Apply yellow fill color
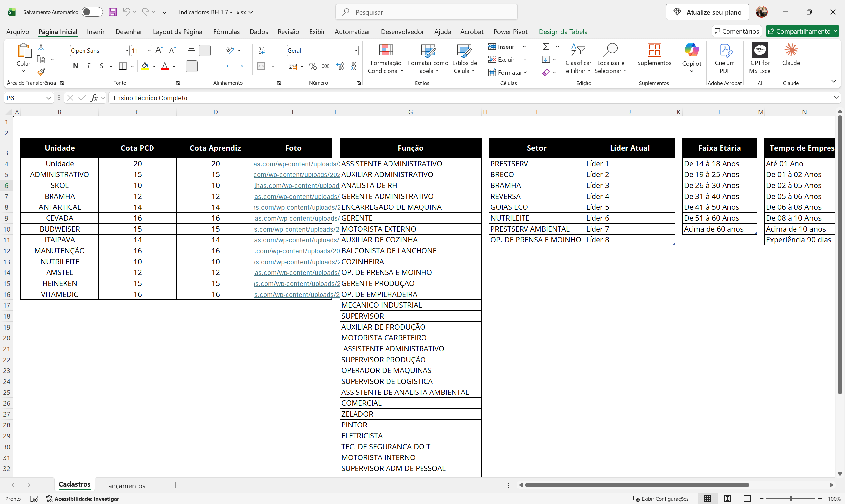845x504 pixels. tap(145, 66)
